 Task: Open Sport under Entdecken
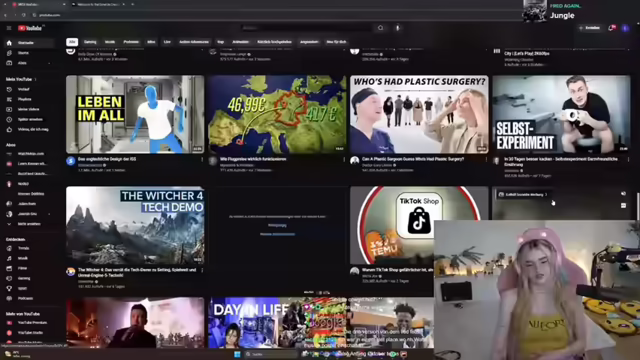click(x=29, y=289)
